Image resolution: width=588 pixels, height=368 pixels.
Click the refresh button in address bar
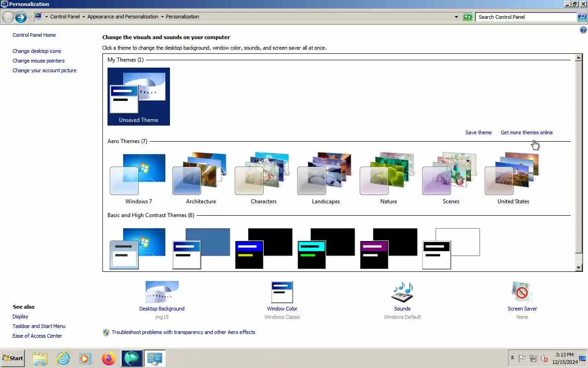(x=468, y=17)
